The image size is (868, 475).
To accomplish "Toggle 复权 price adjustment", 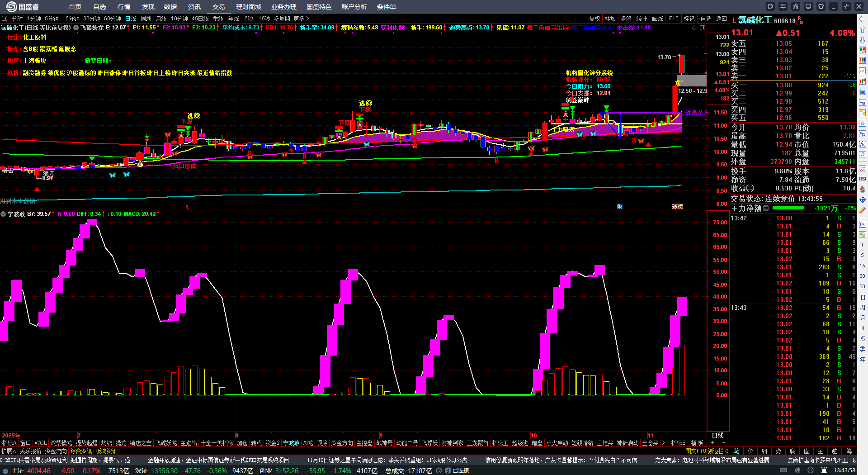I will (x=594, y=19).
